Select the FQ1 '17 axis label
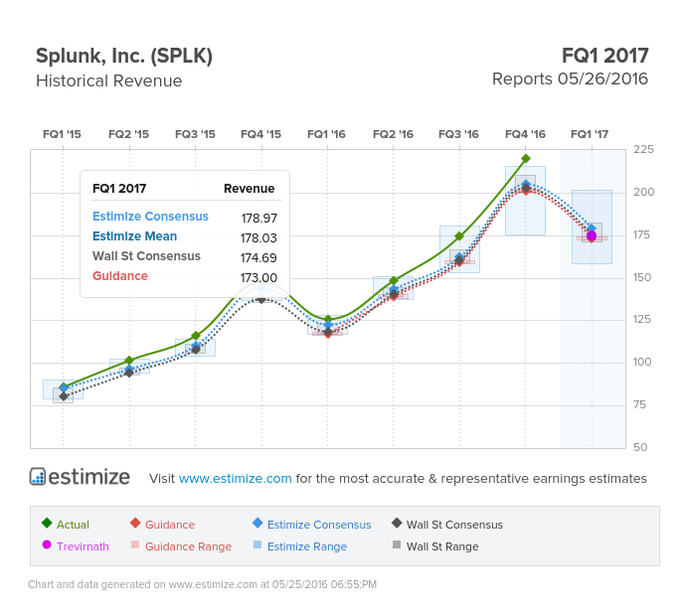This screenshot has height=616, width=681. pyautogui.click(x=590, y=134)
